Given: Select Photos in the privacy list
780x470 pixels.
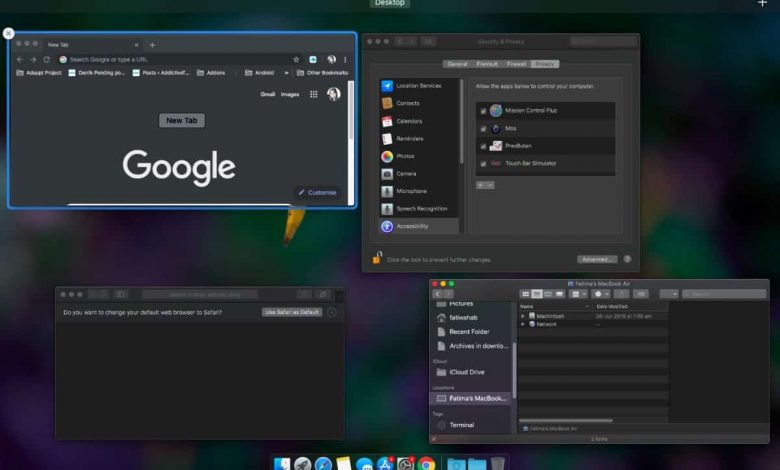Looking at the screenshot, I should pos(419,156).
